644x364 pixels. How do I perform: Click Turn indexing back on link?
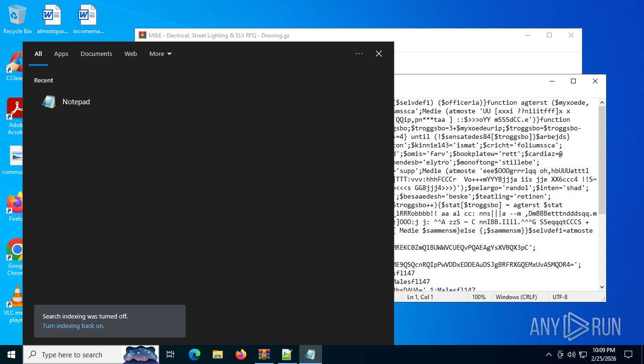[73, 326]
